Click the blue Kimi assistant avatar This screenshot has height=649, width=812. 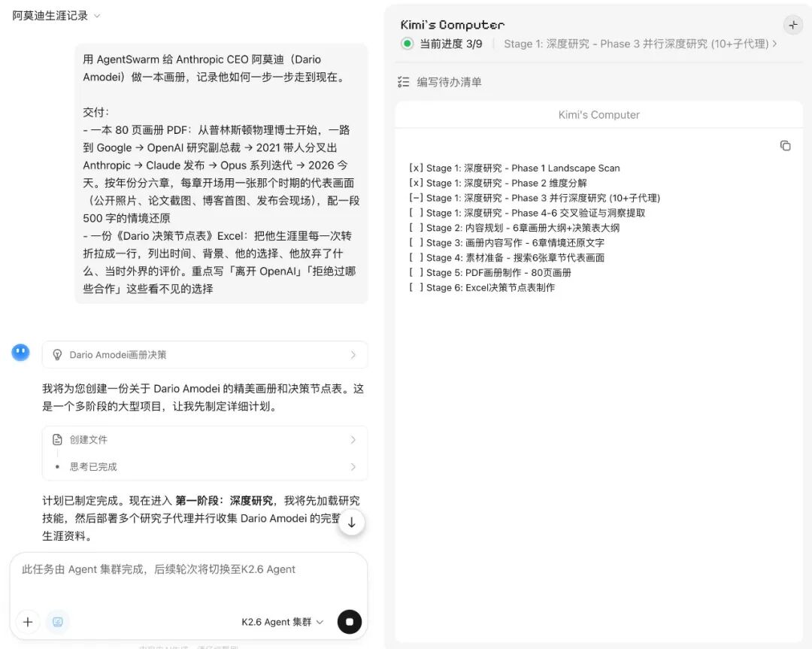point(20,352)
